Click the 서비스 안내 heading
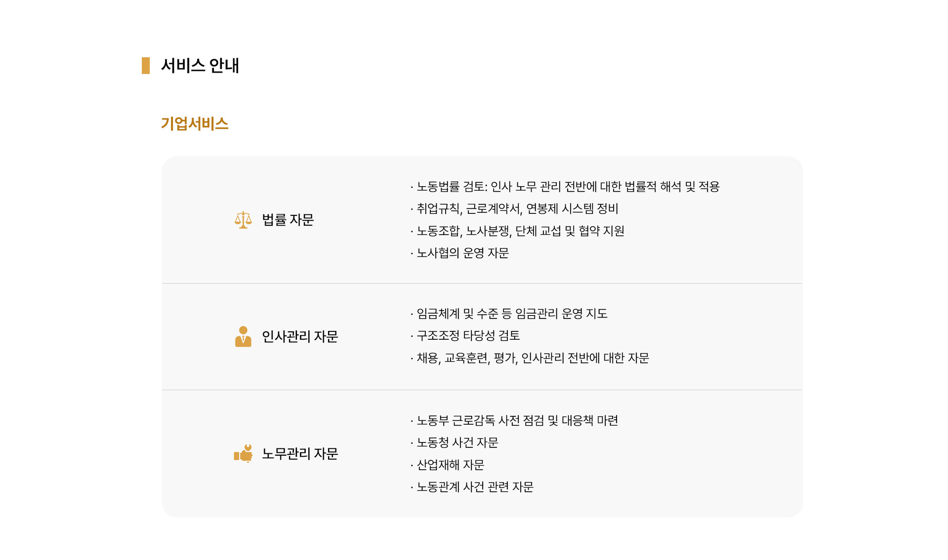This screenshot has width=948, height=560. [200, 66]
